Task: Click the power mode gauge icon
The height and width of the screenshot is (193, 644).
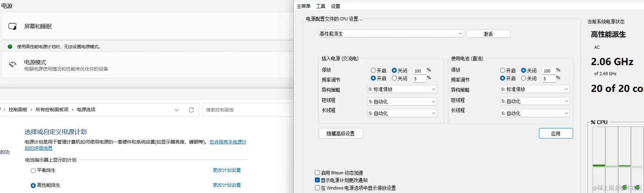Action: (12, 64)
